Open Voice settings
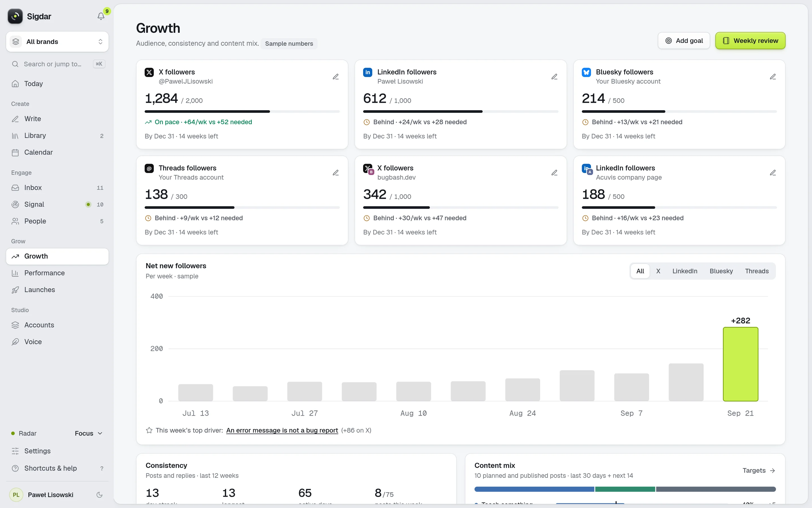 click(x=58, y=342)
